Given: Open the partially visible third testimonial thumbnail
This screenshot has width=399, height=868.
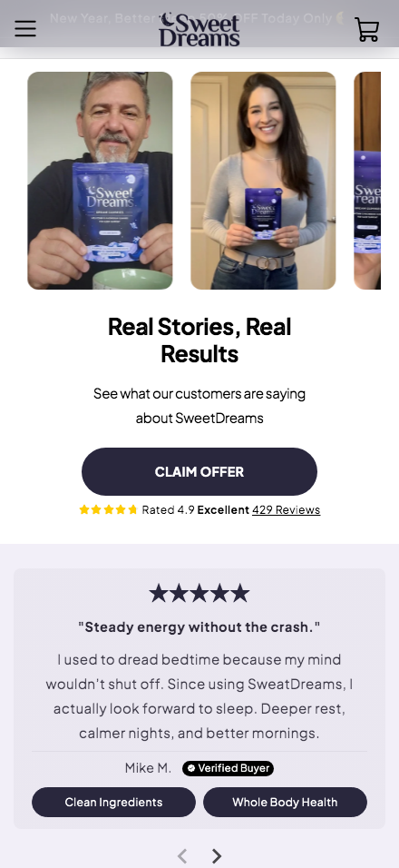Looking at the screenshot, I should point(367,181).
